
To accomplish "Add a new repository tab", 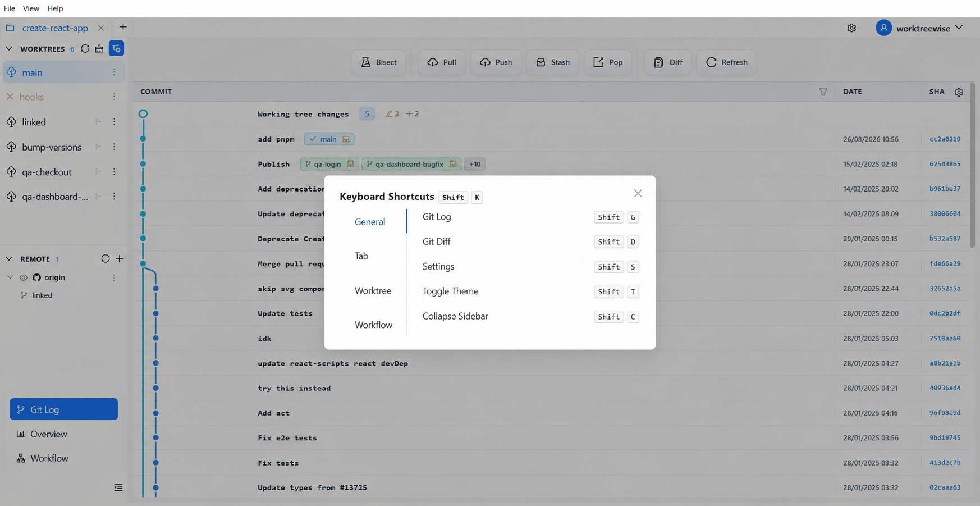I will tap(123, 28).
